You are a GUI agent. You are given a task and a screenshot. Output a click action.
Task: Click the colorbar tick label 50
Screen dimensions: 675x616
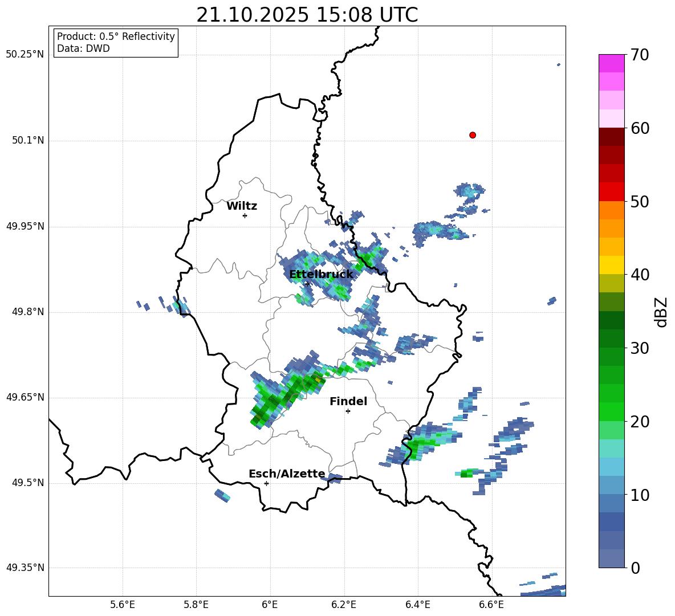click(x=640, y=201)
